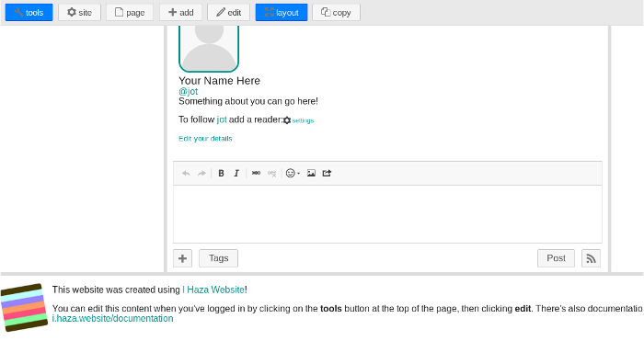Select 'Something about you can go here!' text
Screen dimensions: 644x341
(x=248, y=101)
